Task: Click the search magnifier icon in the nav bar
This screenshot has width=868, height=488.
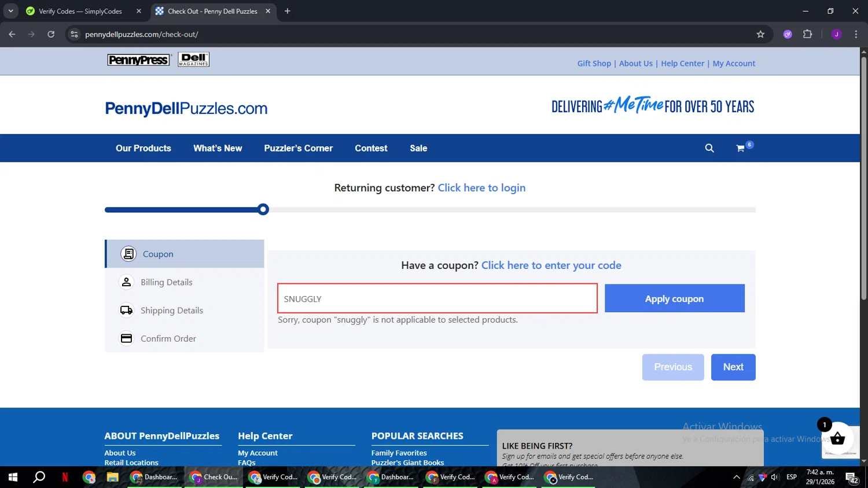Action: [x=709, y=148]
